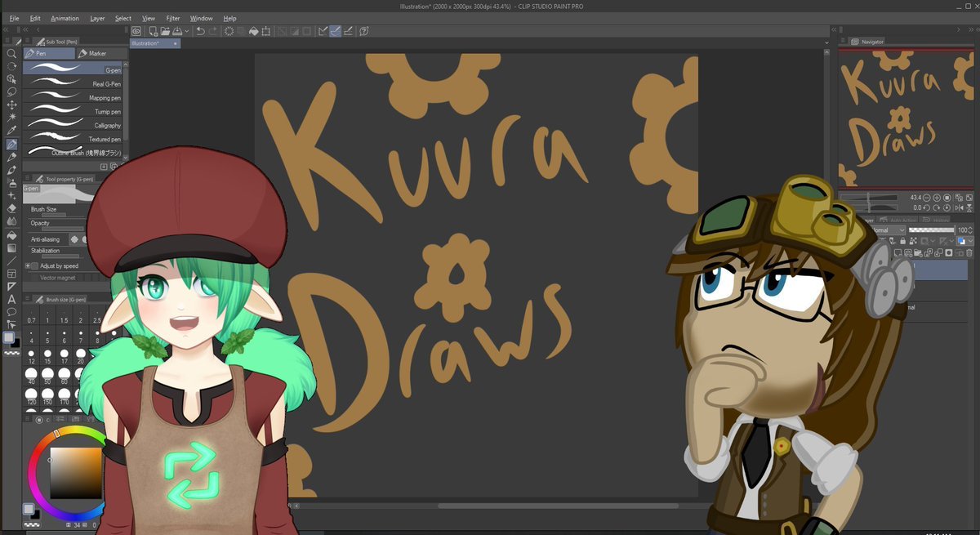Select the Gradient tool

(x=11, y=247)
